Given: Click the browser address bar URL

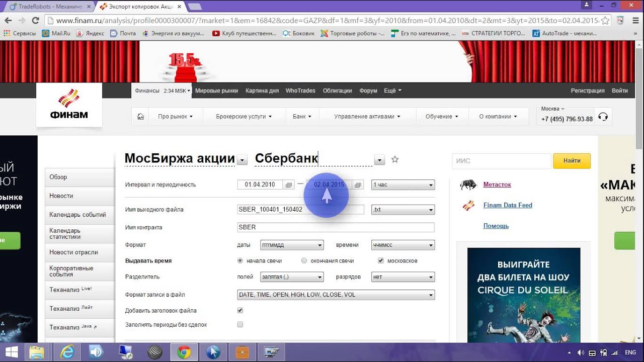Looking at the screenshot, I should click(326, 21).
